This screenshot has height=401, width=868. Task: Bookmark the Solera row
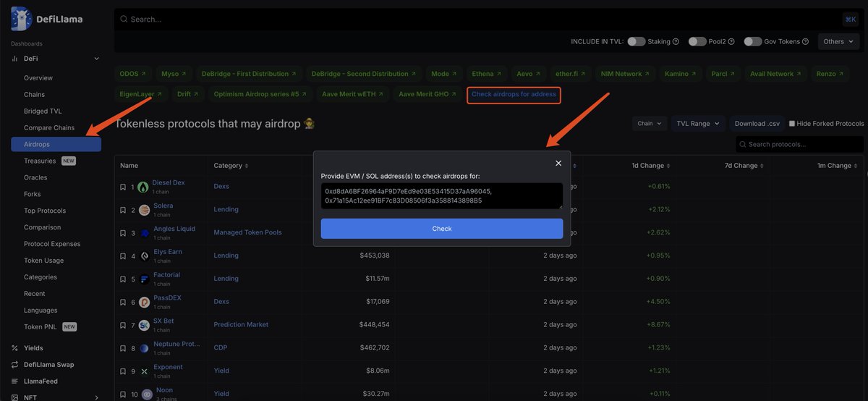pos(123,211)
